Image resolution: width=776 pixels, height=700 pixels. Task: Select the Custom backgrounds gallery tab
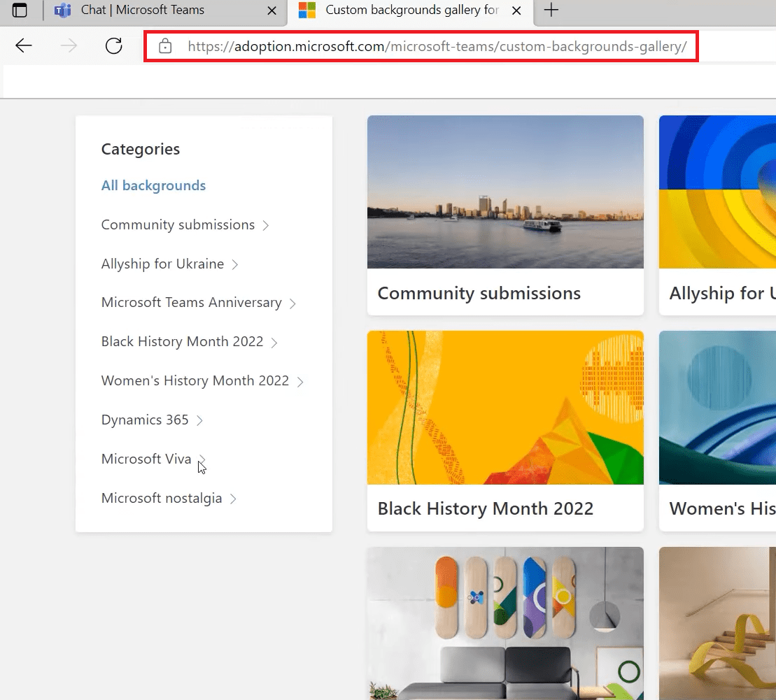pyautogui.click(x=411, y=10)
